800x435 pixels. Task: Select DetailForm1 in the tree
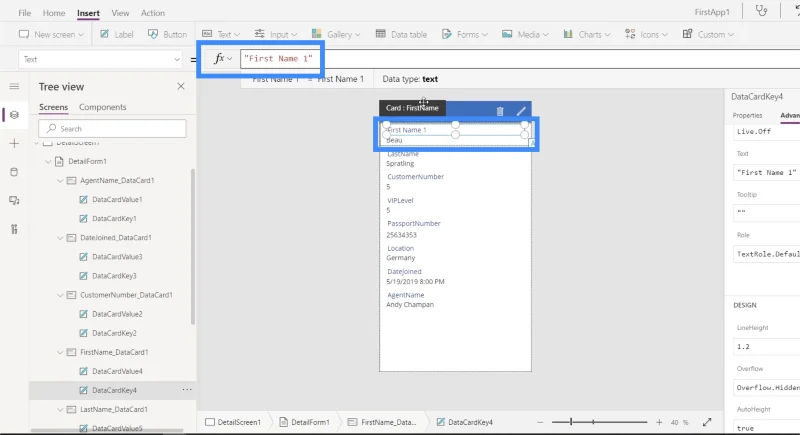tap(87, 161)
